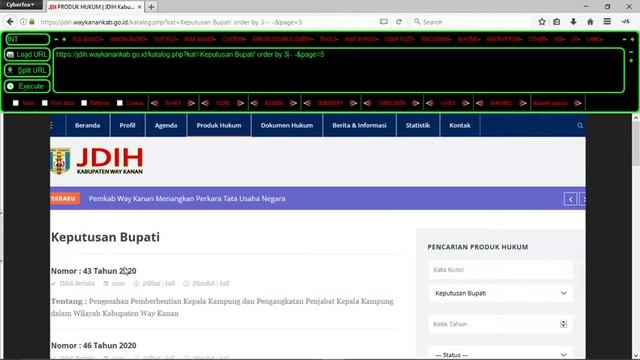Show bookmarks library icon
640x360 pixels.
[557, 22]
